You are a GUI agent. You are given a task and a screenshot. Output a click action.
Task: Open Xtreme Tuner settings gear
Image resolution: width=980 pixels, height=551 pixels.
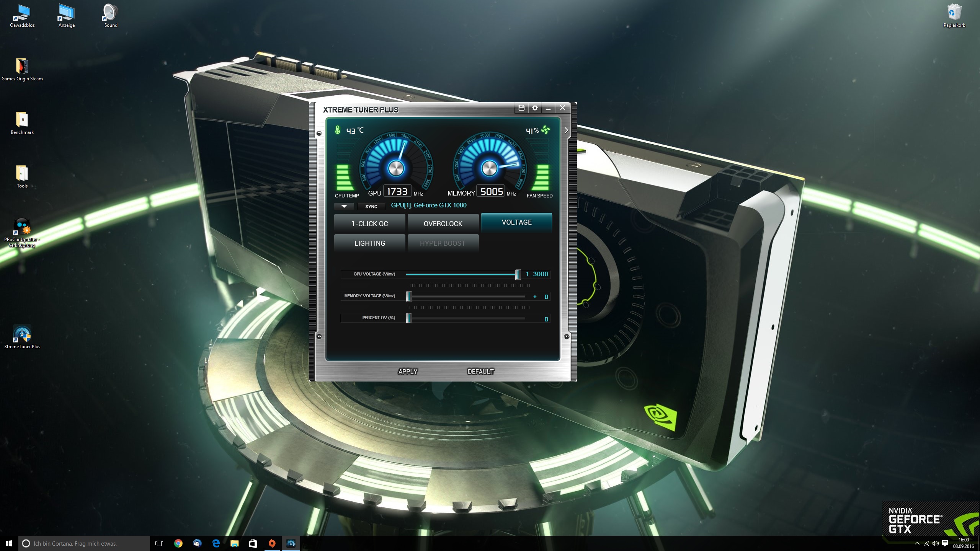(x=535, y=108)
